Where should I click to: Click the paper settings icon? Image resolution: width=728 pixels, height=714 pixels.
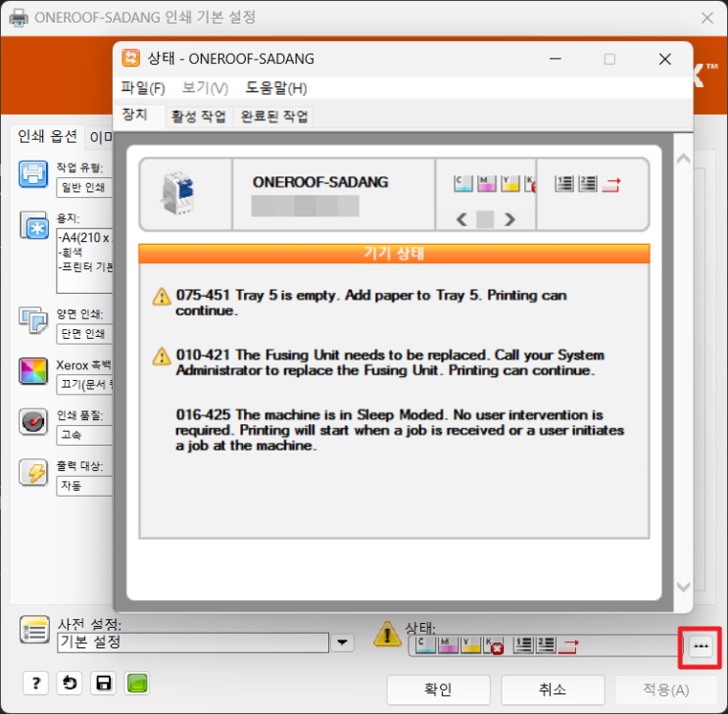click(34, 225)
